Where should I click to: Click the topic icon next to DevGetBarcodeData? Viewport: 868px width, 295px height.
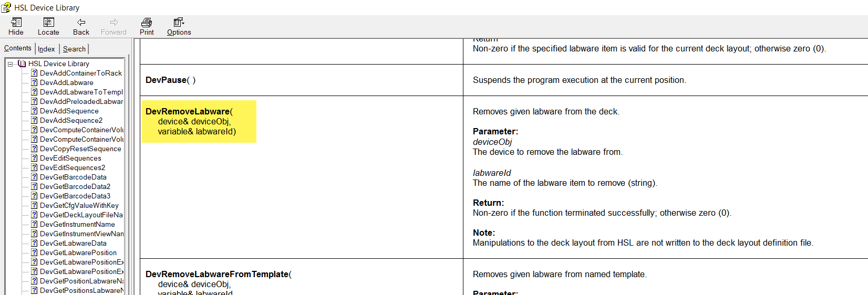[34, 177]
